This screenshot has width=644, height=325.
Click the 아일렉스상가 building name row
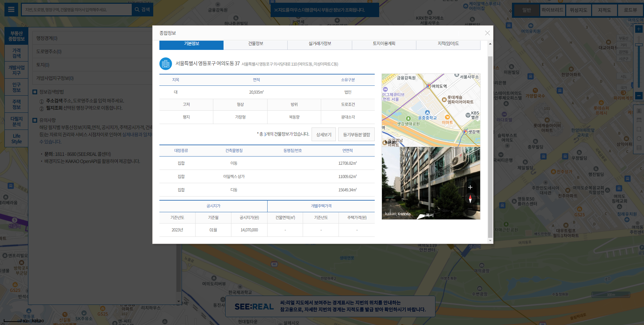[x=267, y=177]
